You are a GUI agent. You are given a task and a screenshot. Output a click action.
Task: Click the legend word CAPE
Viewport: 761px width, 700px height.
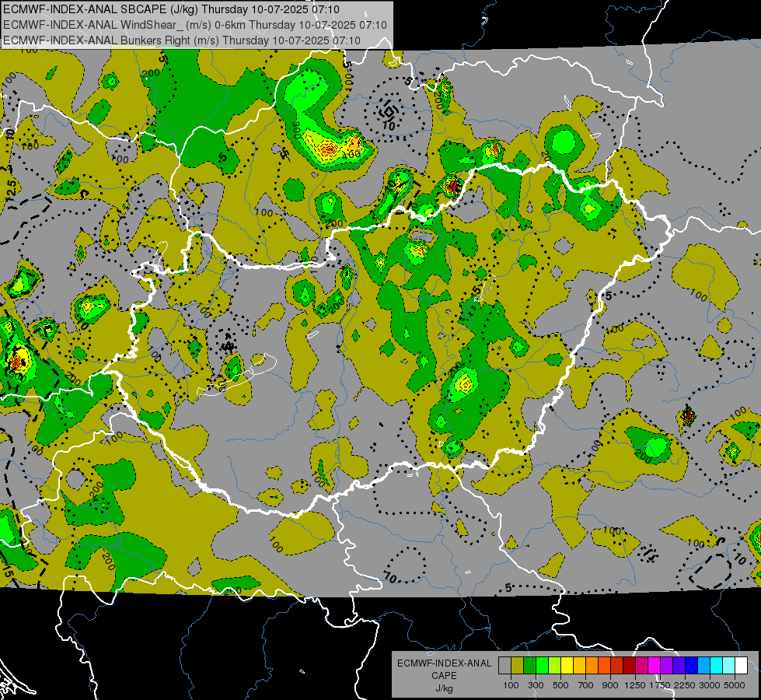[444, 676]
